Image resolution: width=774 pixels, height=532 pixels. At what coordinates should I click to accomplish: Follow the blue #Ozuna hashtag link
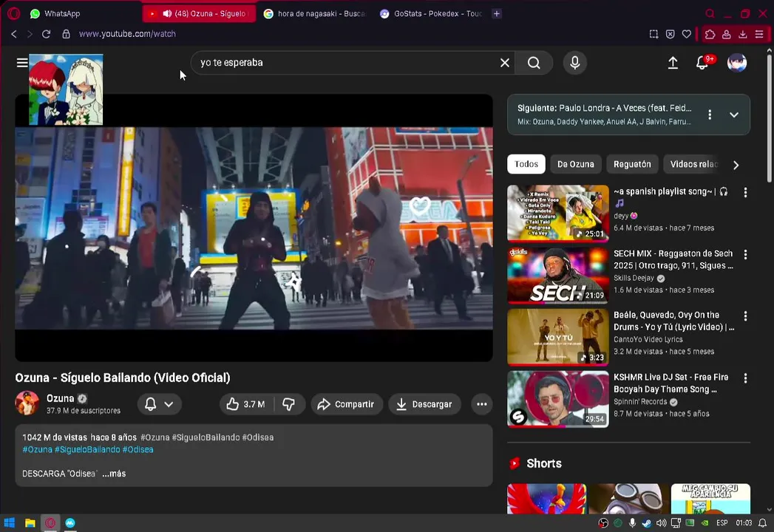(38, 449)
